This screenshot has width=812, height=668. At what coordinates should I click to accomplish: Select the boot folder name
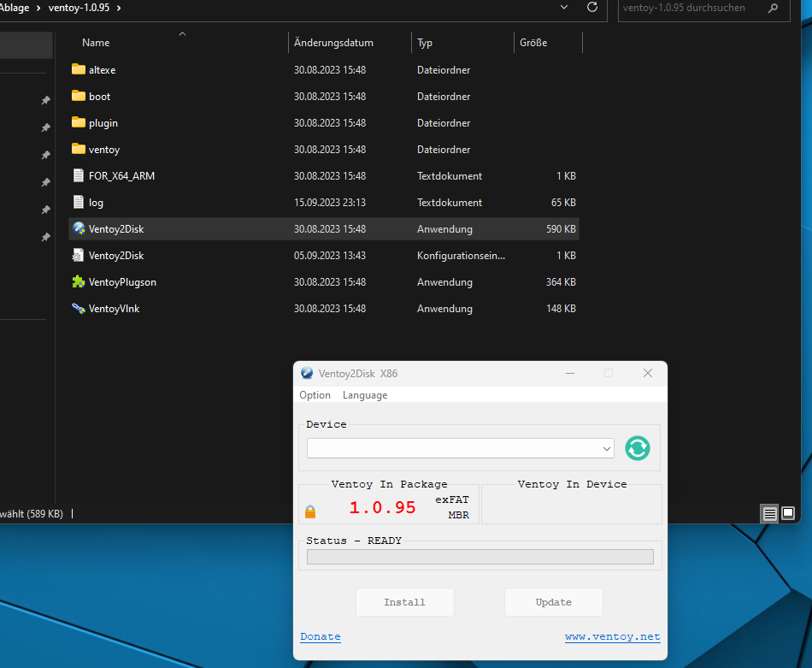point(99,97)
